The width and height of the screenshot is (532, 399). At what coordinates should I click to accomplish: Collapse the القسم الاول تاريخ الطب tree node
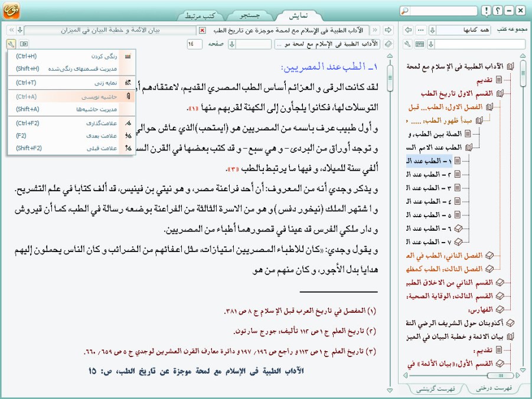[x=500, y=93]
